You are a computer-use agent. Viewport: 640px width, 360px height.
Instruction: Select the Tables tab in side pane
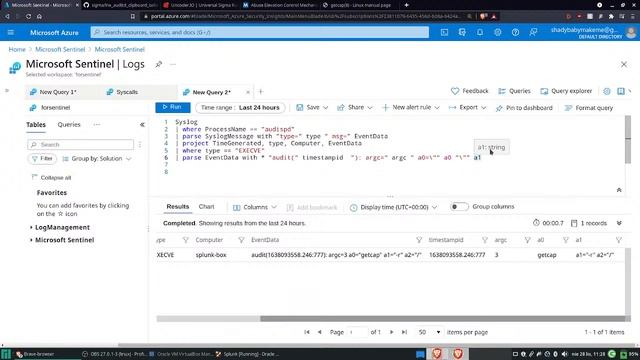pos(36,124)
